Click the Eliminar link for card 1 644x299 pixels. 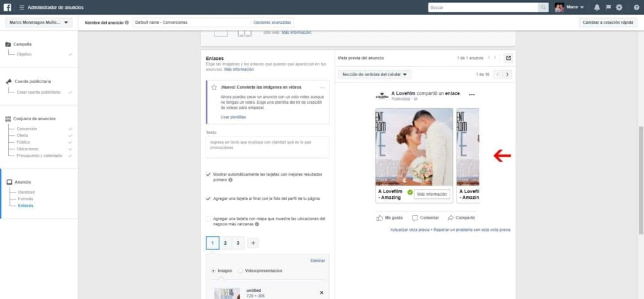(x=318, y=261)
